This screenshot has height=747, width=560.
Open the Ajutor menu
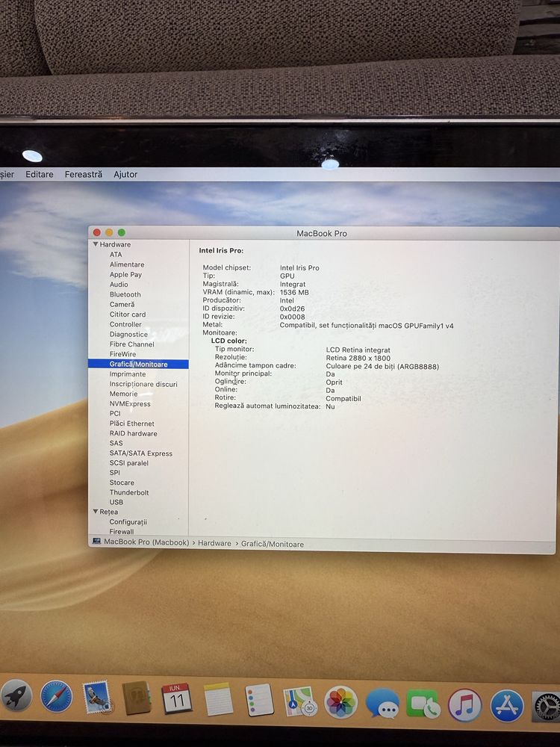click(125, 174)
